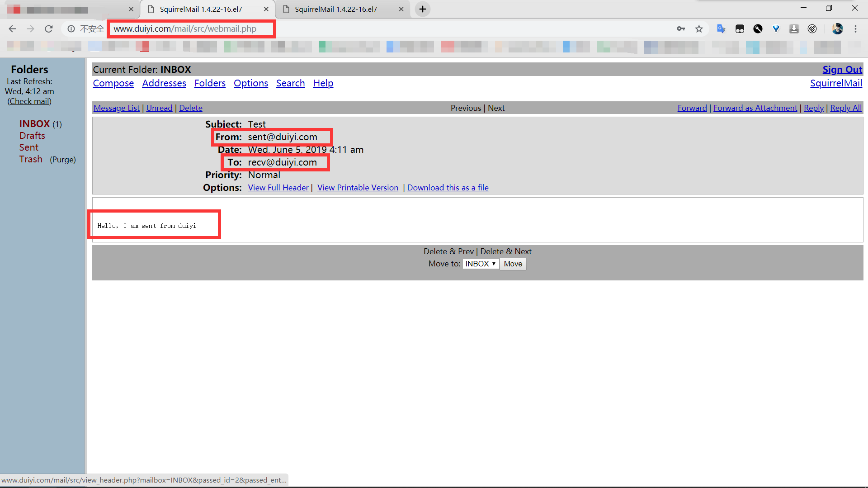This screenshot has width=868, height=488.
Task: Click the Move button
Action: tap(513, 264)
